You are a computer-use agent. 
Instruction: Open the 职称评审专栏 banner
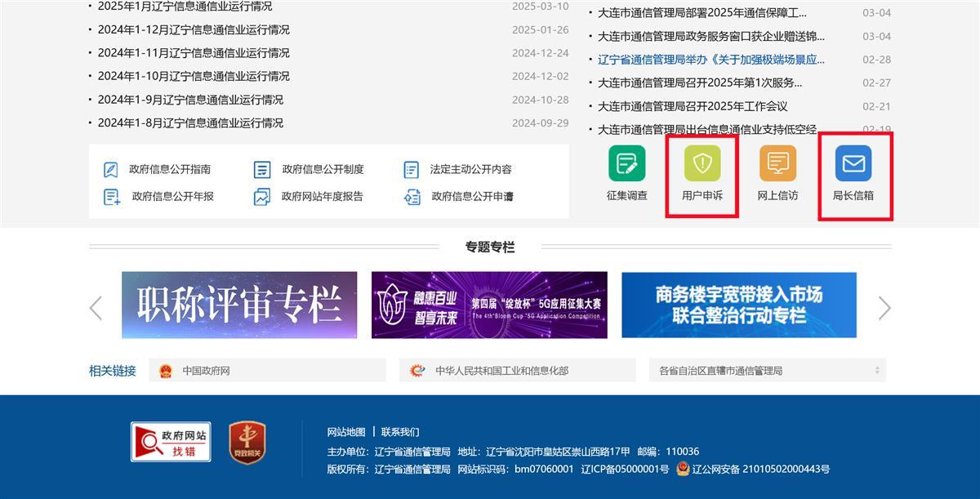(239, 305)
